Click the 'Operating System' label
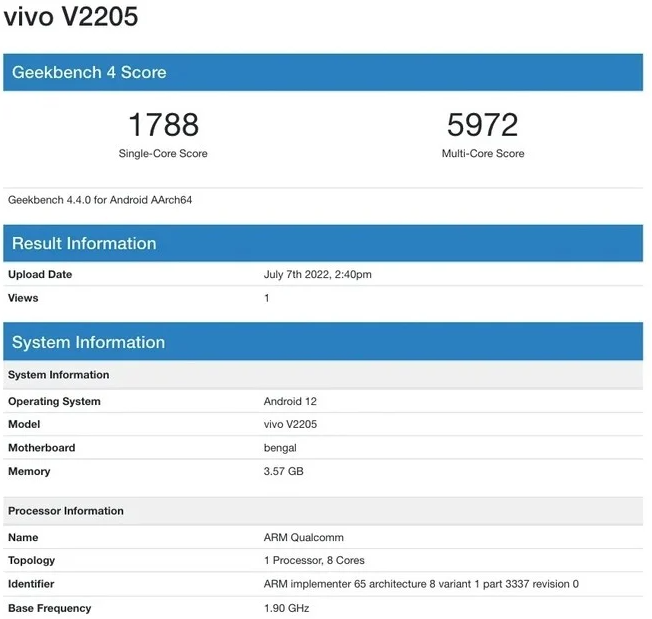 [x=54, y=401]
